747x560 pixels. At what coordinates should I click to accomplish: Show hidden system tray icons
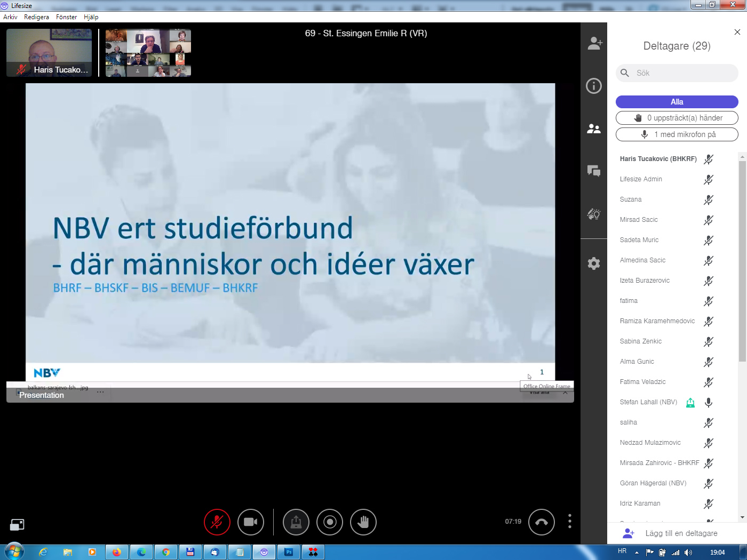point(637,553)
